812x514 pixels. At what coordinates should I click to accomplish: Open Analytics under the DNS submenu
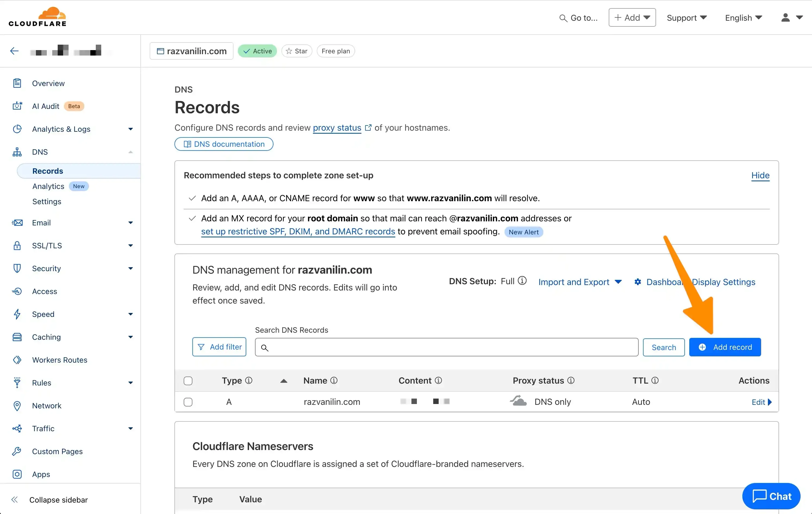(x=48, y=186)
